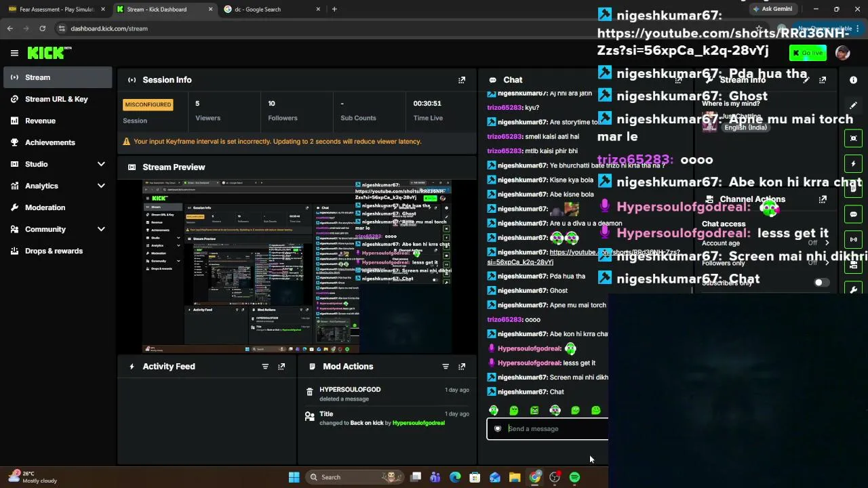Screen dimensions: 868x488
Task: Open the Moderation page
Action: click(58, 207)
